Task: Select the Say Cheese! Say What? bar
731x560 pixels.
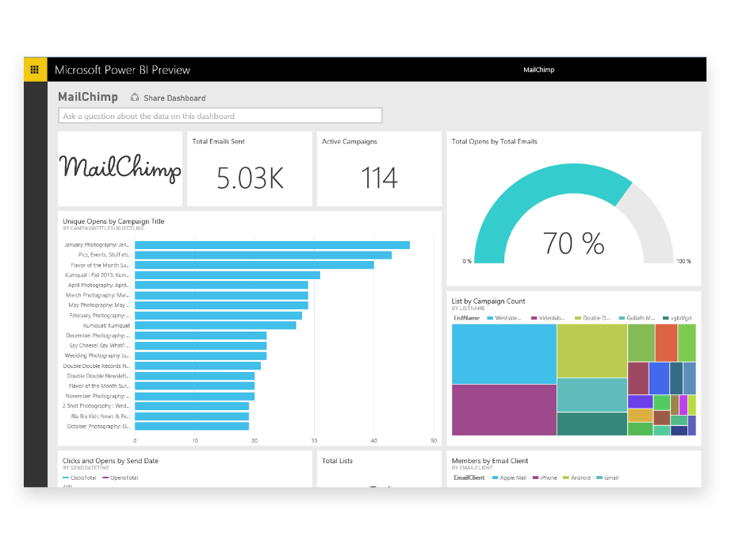Action: (x=201, y=346)
